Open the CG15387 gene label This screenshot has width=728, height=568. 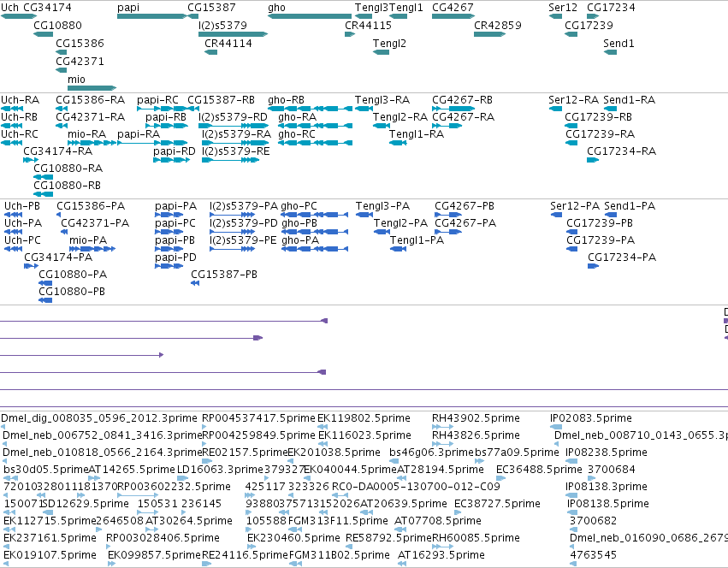tap(211, 8)
